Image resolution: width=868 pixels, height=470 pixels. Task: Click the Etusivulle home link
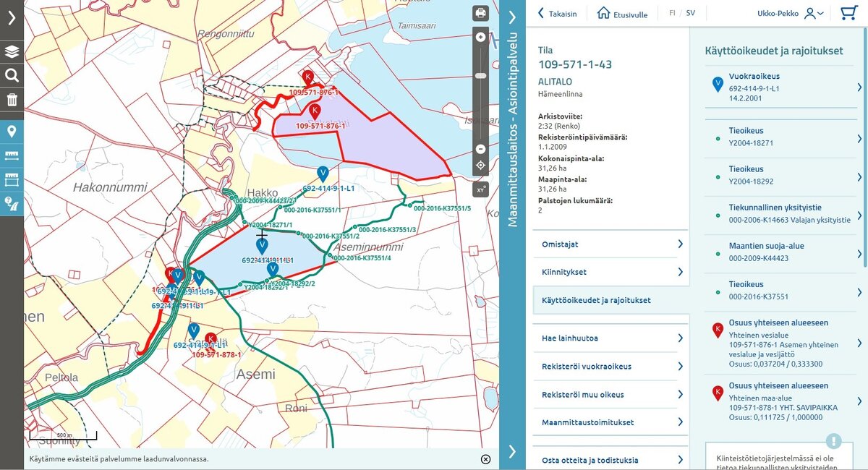(622, 13)
